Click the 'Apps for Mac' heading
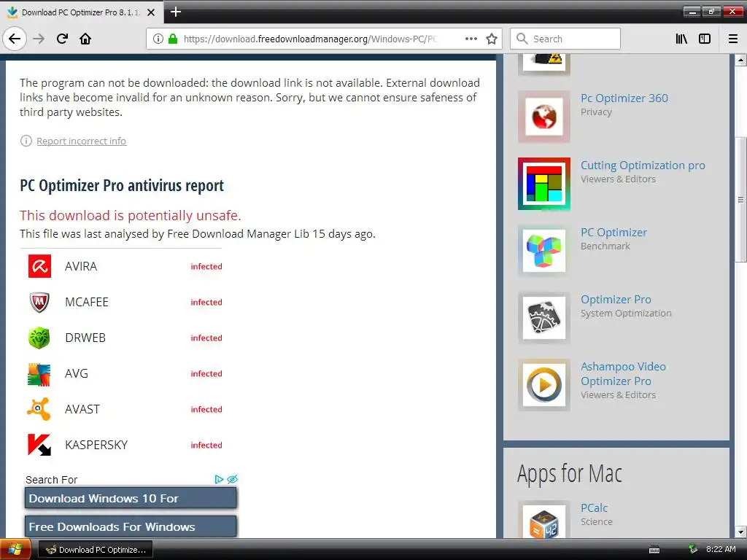 click(x=570, y=474)
